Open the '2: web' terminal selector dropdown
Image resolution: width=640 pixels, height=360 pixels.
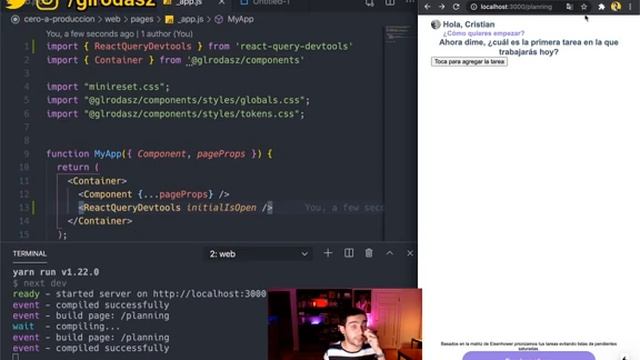[x=258, y=254]
